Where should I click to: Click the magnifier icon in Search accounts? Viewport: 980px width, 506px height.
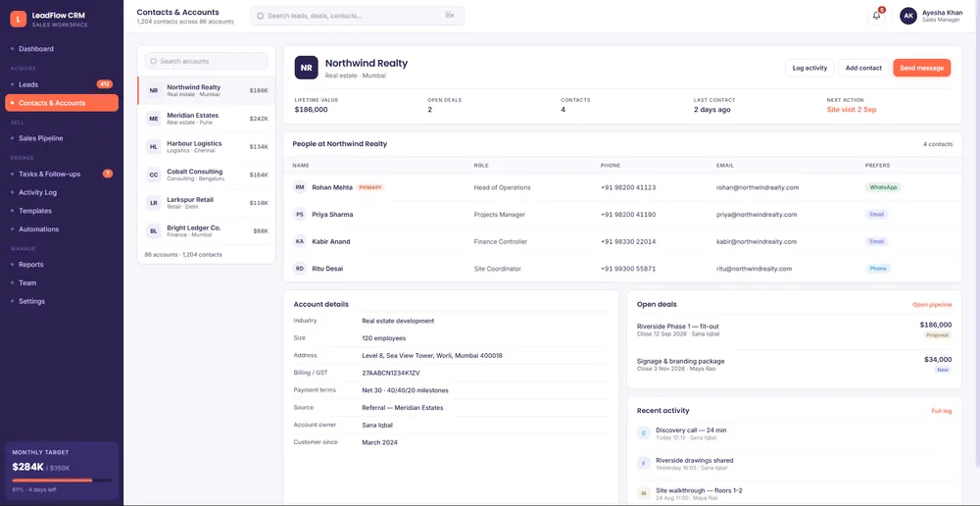(154, 62)
